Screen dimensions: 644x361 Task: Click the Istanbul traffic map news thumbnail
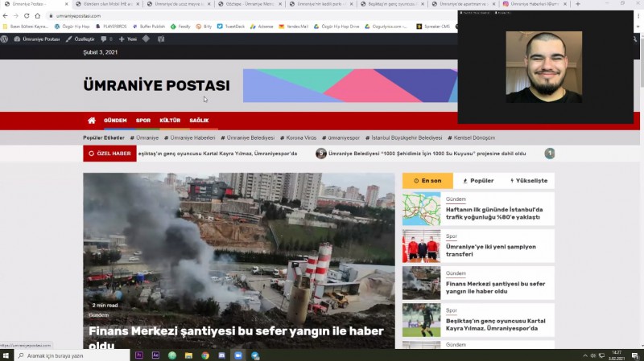[x=421, y=209]
